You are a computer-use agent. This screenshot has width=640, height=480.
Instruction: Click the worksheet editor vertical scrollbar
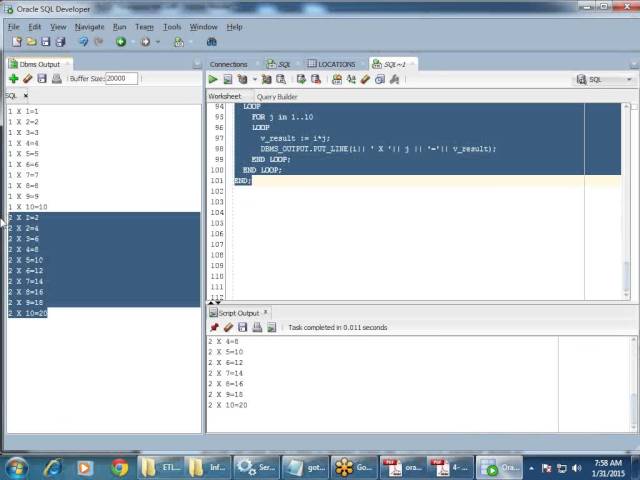click(x=626, y=201)
